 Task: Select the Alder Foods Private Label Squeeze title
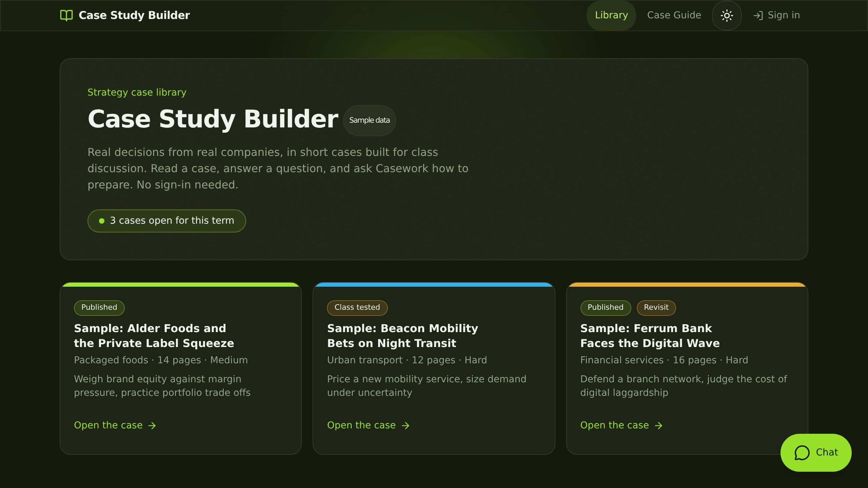point(154,336)
